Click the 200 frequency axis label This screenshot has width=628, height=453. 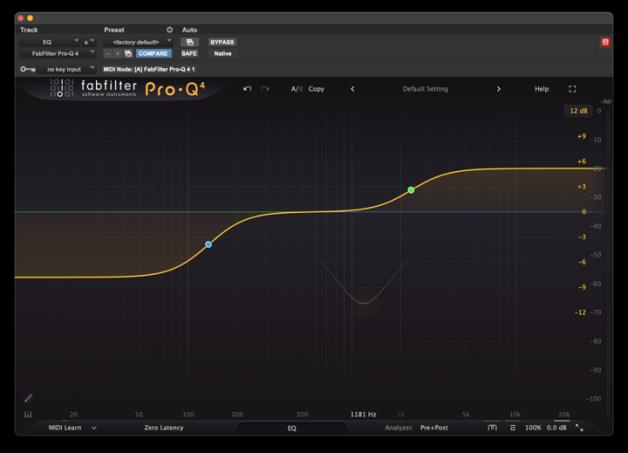coord(237,414)
